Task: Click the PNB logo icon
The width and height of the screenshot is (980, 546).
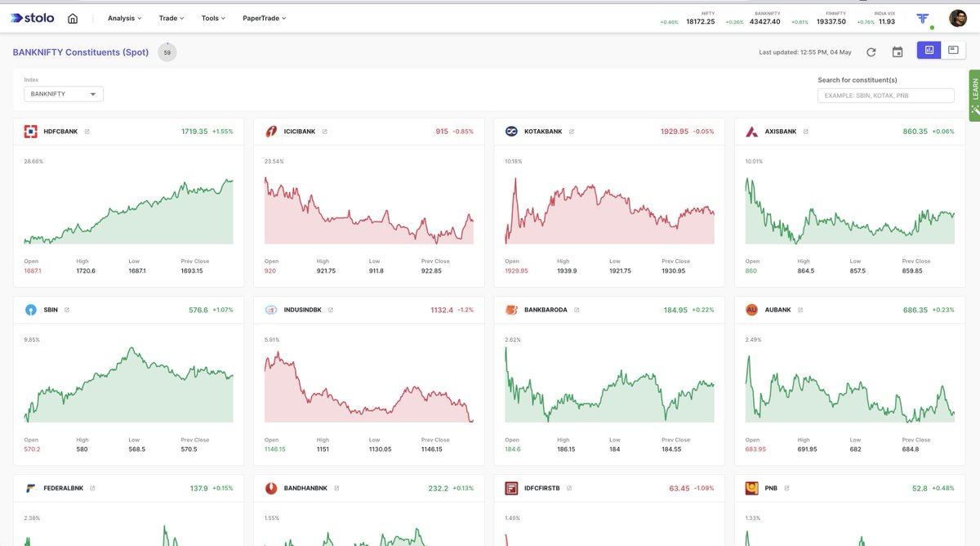Action: click(x=752, y=488)
